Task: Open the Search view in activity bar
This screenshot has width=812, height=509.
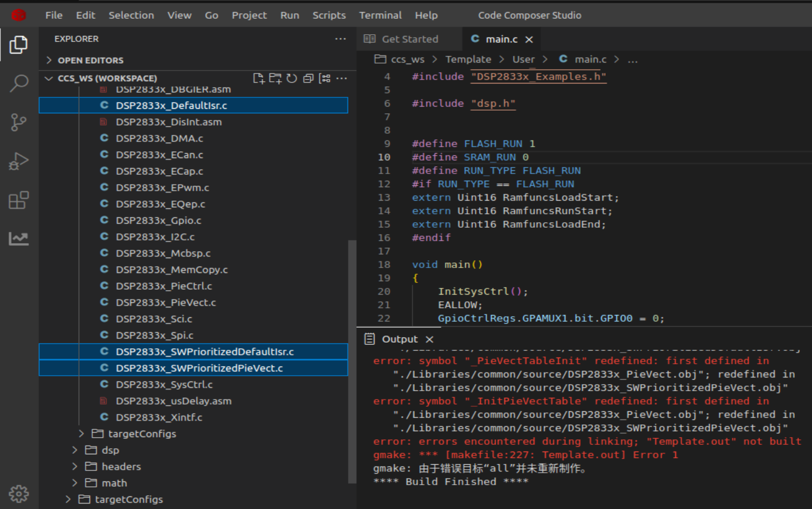Action: [x=19, y=83]
